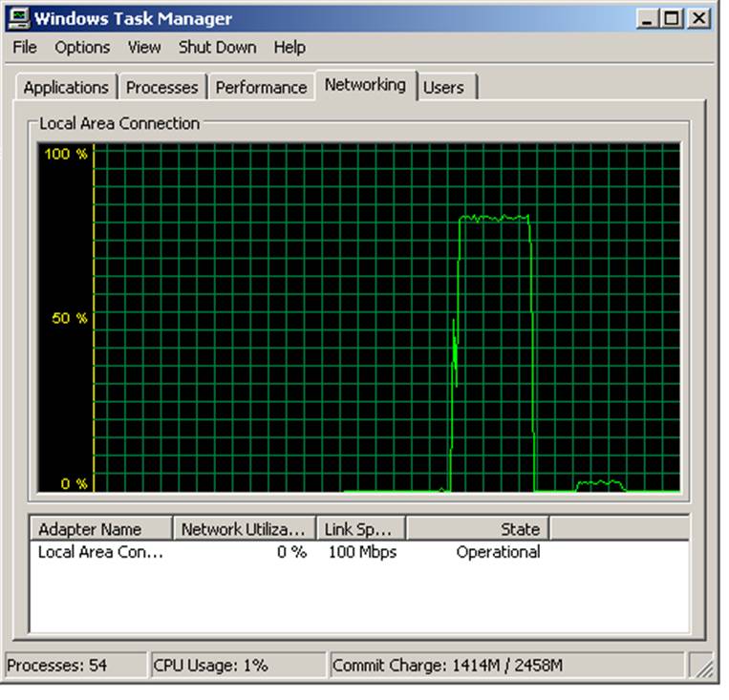Show the Users tab

443,88
